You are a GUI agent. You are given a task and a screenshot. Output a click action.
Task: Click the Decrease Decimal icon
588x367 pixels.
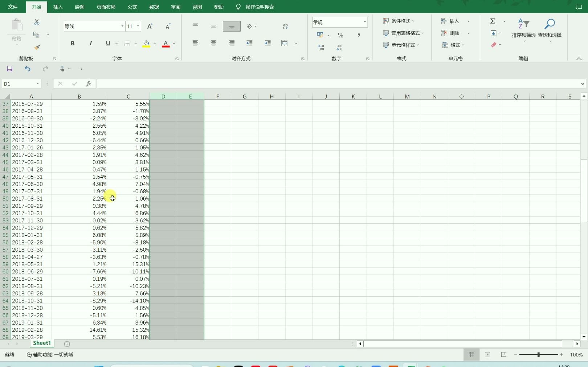pyautogui.click(x=339, y=48)
